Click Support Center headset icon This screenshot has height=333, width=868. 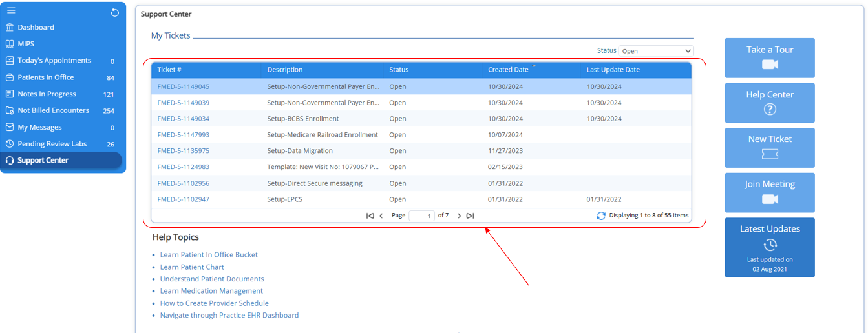10,161
